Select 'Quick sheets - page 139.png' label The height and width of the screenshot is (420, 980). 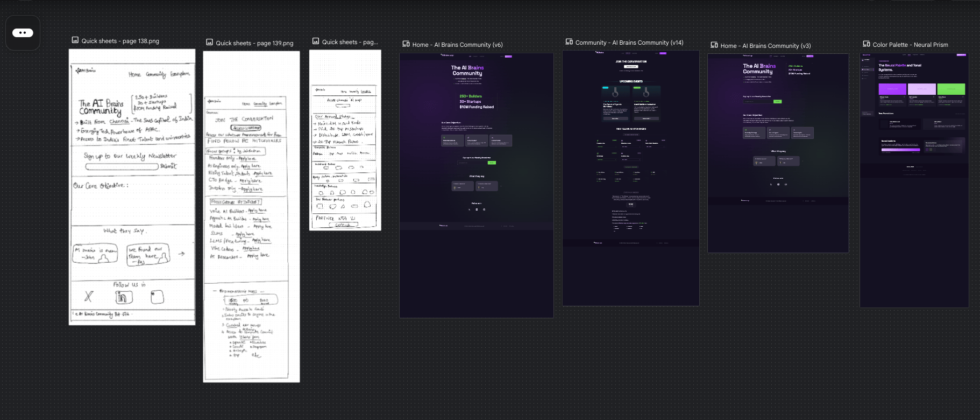click(x=255, y=43)
